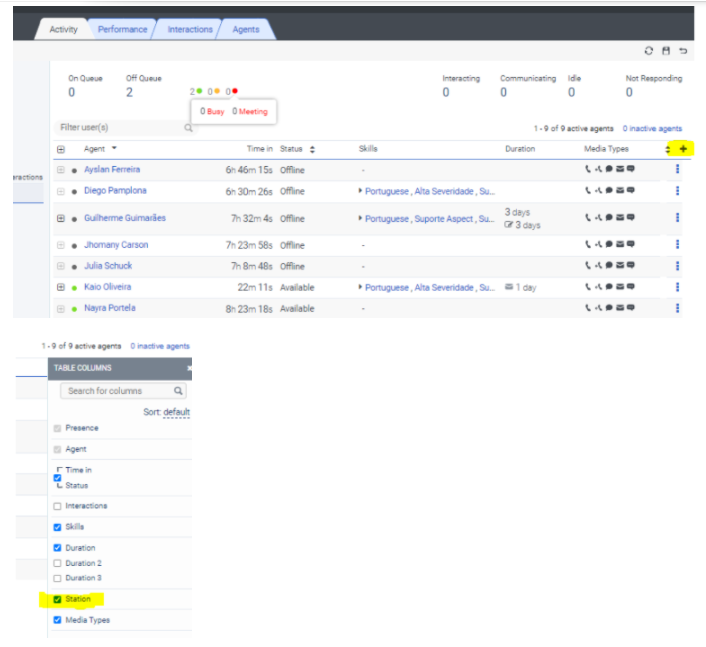706x647 pixels.
Task: Open row options menu for Nayra Portela
Action: click(x=677, y=308)
